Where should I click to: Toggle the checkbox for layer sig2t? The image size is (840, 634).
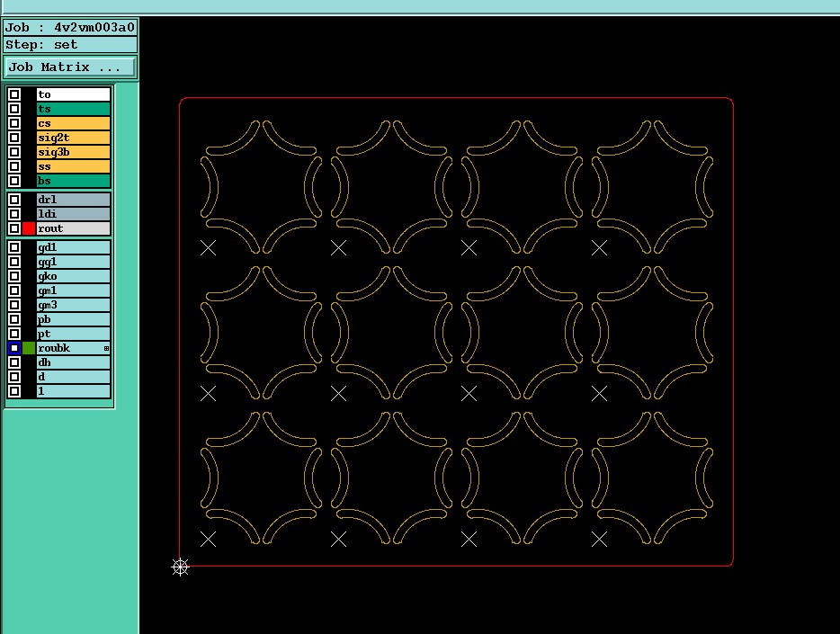pyautogui.click(x=14, y=138)
